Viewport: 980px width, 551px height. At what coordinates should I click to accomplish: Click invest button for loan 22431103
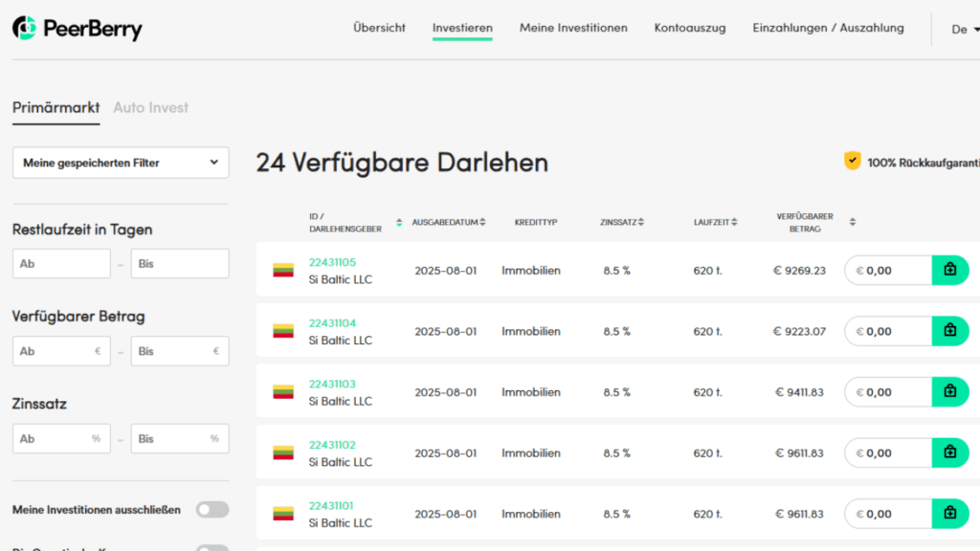[x=949, y=392]
